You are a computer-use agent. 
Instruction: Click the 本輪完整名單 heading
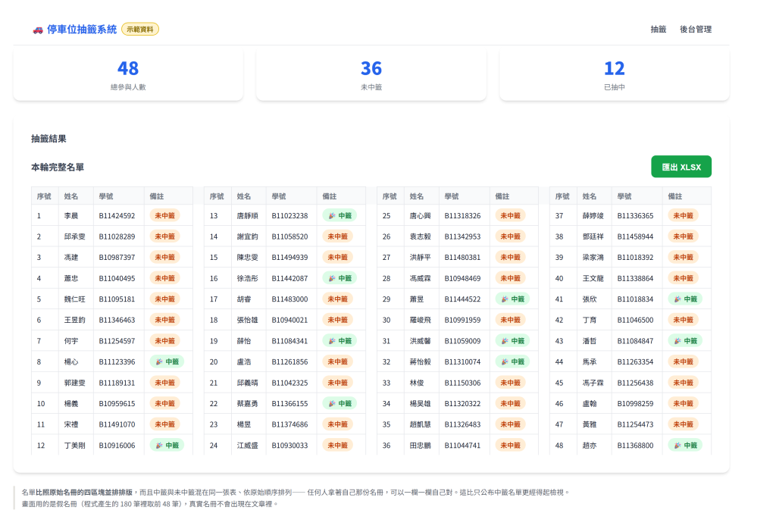click(x=58, y=167)
